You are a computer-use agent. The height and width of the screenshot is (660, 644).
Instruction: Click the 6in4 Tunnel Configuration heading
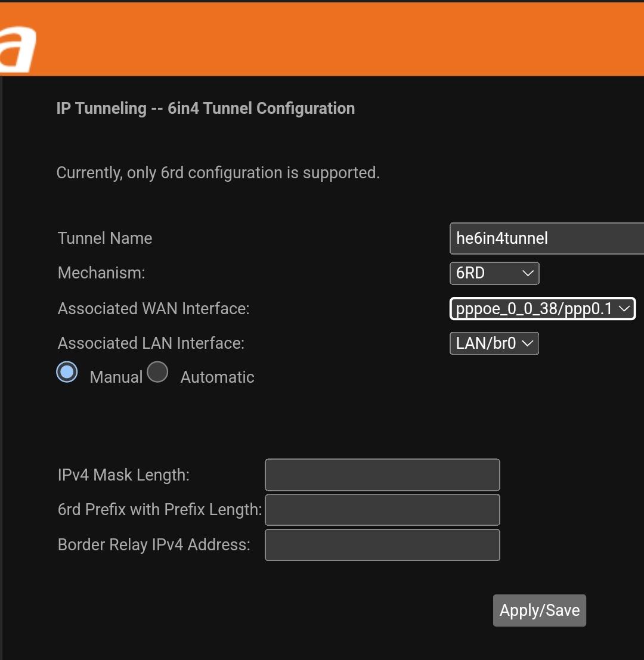point(205,109)
